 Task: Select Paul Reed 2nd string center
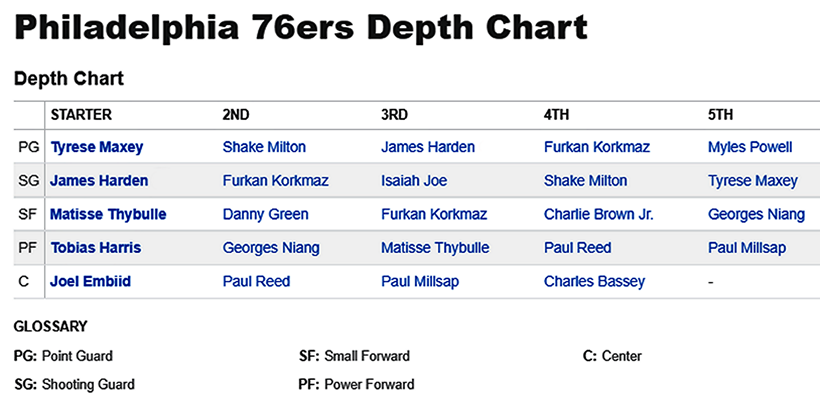[x=256, y=282]
